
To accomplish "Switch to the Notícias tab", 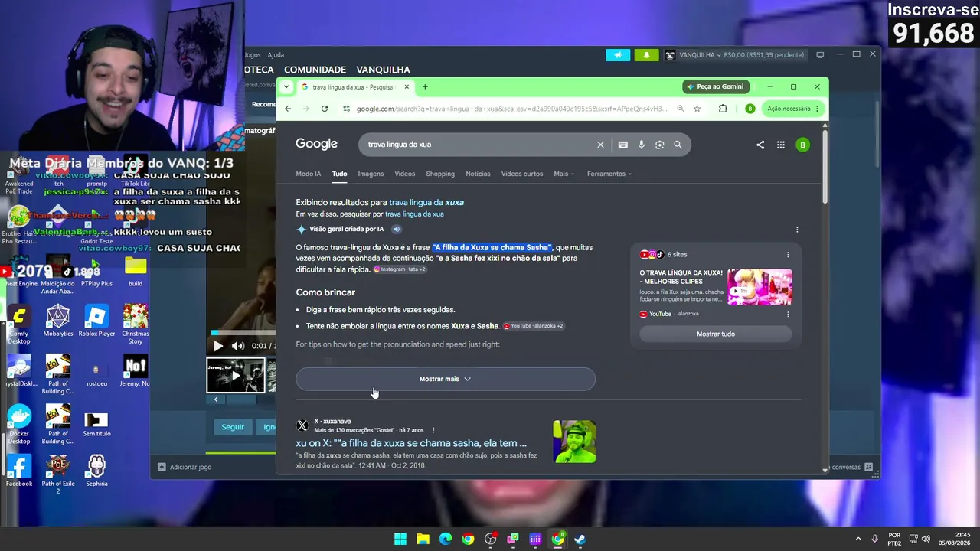I will pyautogui.click(x=478, y=174).
